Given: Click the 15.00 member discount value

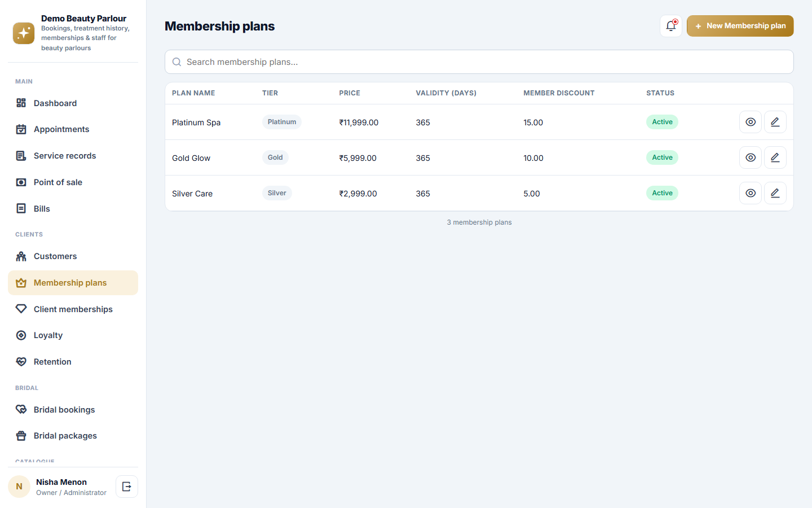Looking at the screenshot, I should [x=533, y=122].
